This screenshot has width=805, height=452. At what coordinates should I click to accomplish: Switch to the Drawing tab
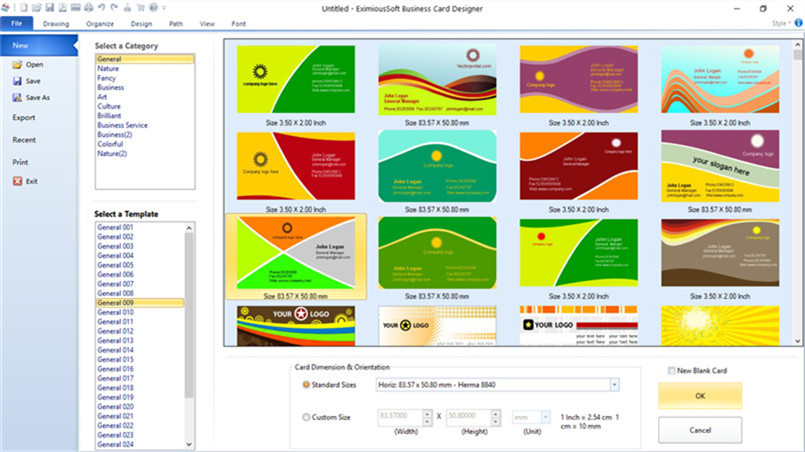56,24
